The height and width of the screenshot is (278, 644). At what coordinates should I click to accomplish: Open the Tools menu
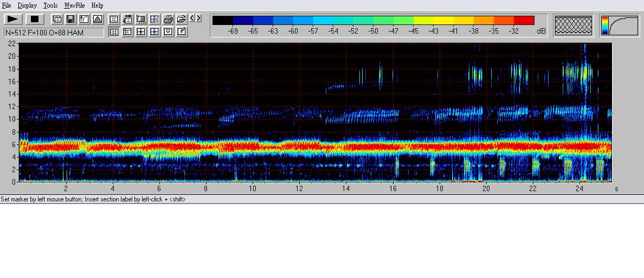pos(50,5)
